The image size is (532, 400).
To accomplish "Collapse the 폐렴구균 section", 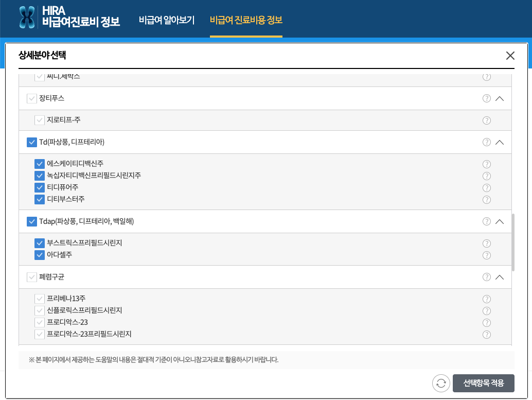I will click(x=499, y=277).
